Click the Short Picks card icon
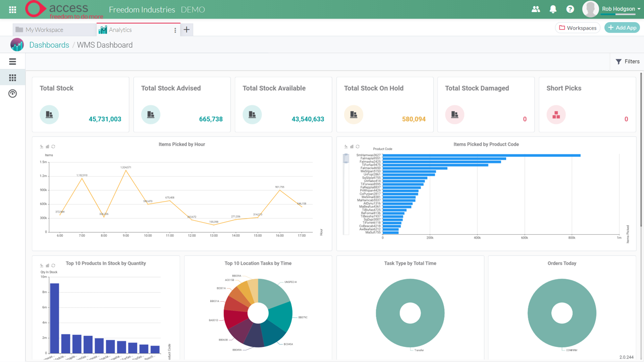644x362 pixels. point(556,115)
